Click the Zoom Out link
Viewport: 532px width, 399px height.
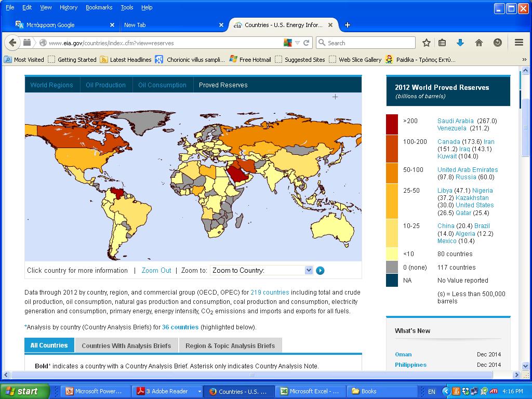[x=156, y=270]
